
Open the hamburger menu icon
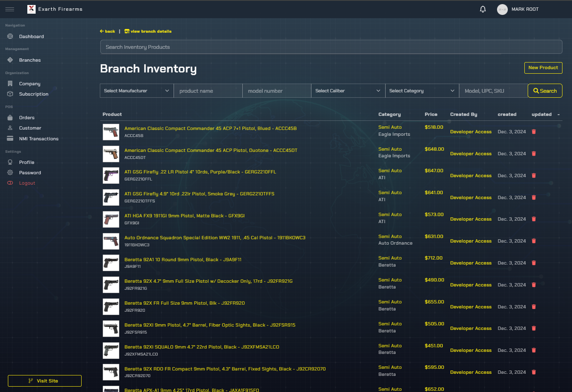pos(10,9)
